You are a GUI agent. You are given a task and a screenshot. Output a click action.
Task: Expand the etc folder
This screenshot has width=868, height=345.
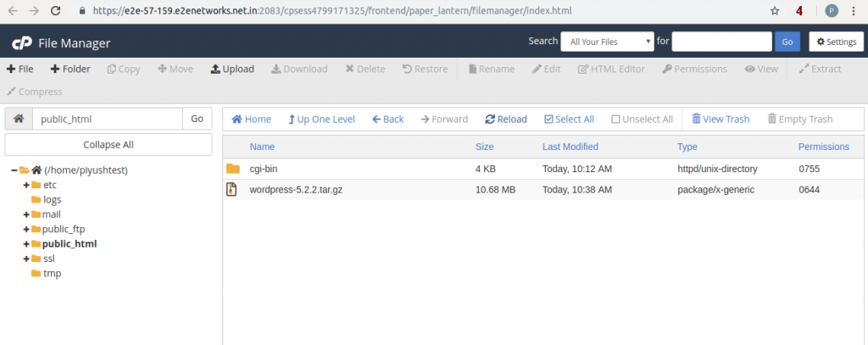click(26, 185)
